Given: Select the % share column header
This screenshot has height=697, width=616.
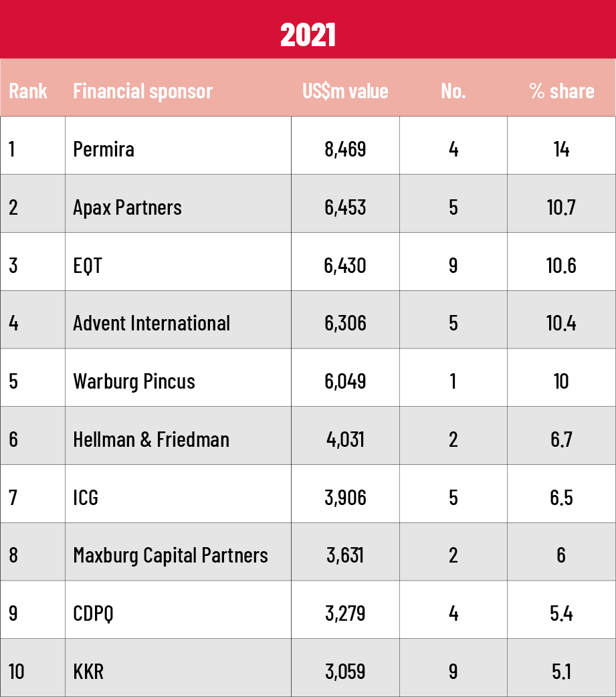Looking at the screenshot, I should pos(561,91).
